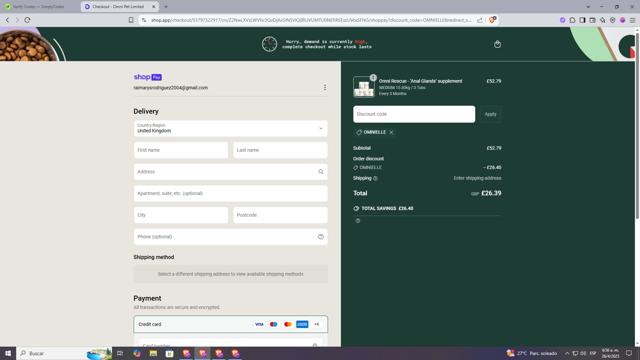Open a new browser tab
Screen dimensions: 640x360
[166, 7]
